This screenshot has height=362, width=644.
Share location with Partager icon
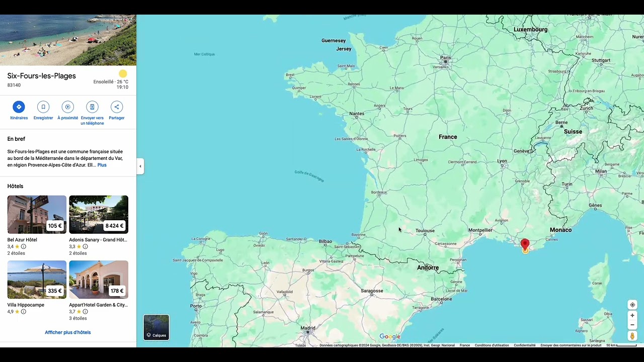point(116,107)
